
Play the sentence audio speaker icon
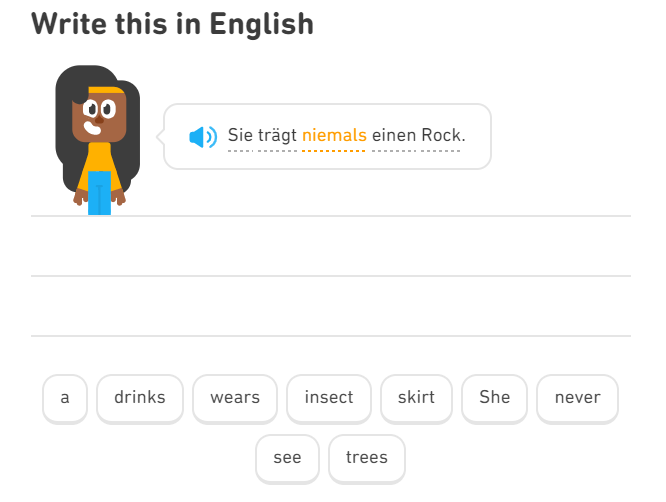pyautogui.click(x=203, y=136)
